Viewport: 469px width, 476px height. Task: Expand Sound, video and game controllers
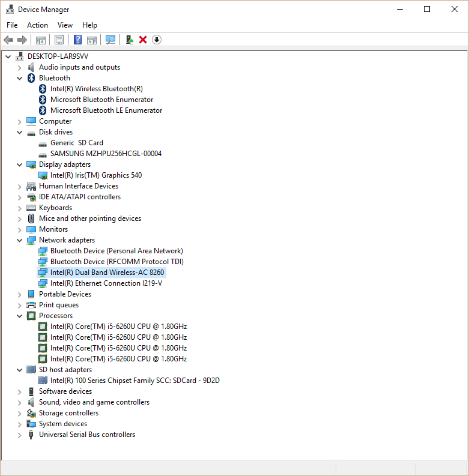19,403
